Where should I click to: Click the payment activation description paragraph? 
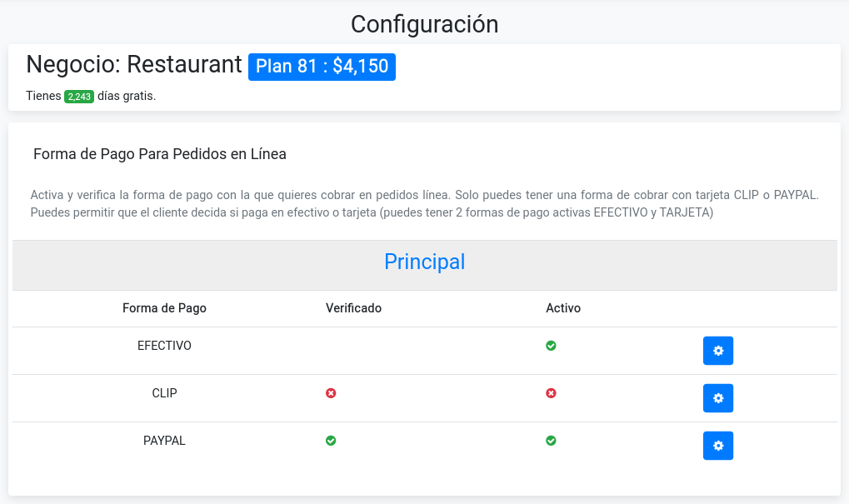click(x=425, y=203)
